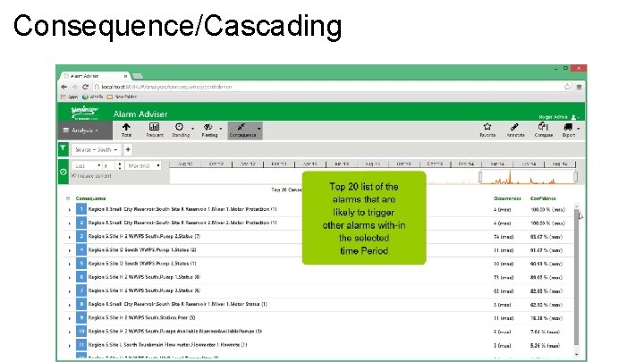Open the user account icon menu
This screenshot has height=362, width=644.
tap(573, 117)
